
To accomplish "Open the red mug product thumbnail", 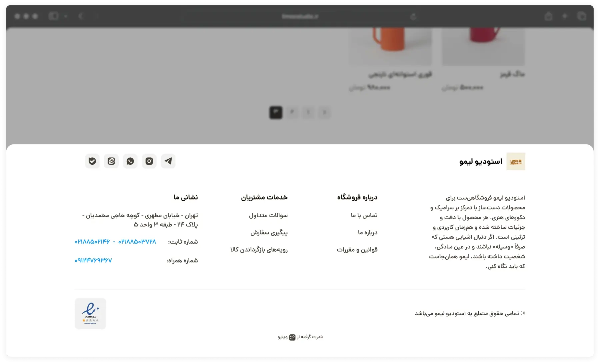I will (x=484, y=47).
